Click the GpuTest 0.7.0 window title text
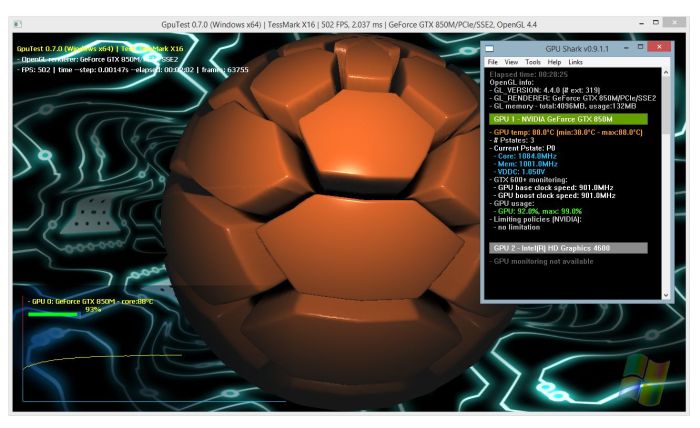 349,25
